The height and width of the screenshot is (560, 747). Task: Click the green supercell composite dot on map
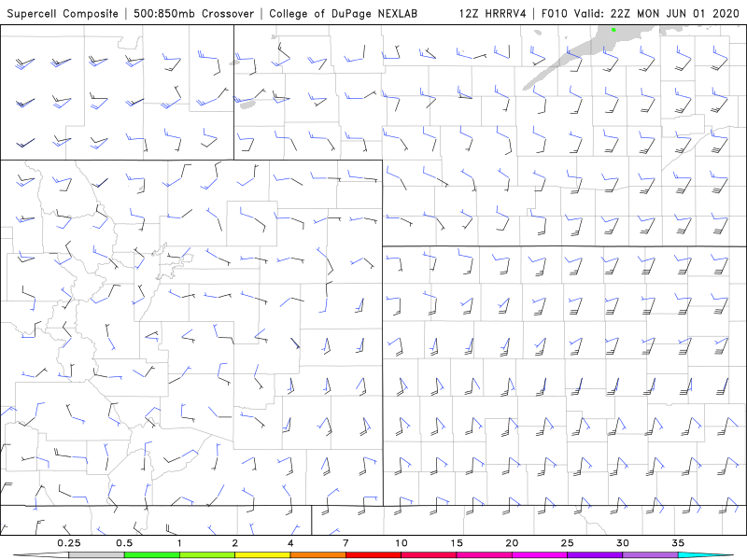pos(613,30)
